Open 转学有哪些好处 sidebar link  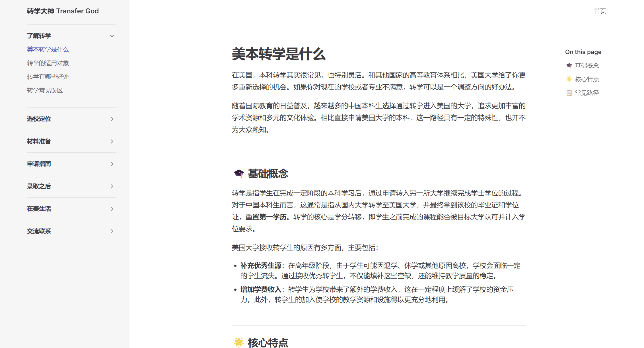click(48, 77)
